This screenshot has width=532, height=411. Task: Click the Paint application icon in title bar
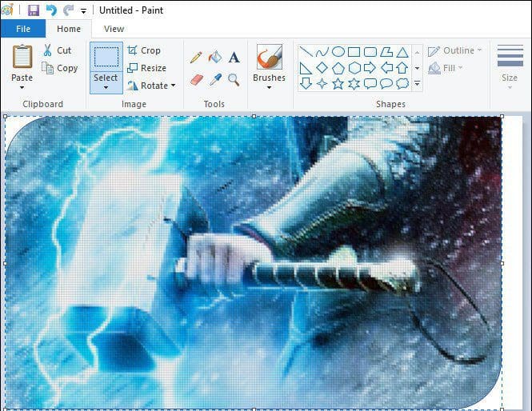point(7,10)
